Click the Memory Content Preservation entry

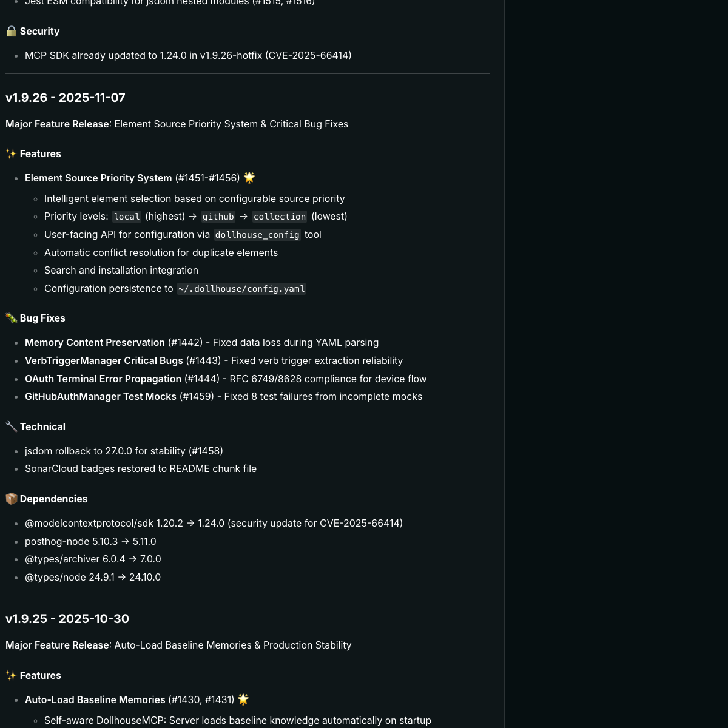pyautogui.click(x=95, y=342)
